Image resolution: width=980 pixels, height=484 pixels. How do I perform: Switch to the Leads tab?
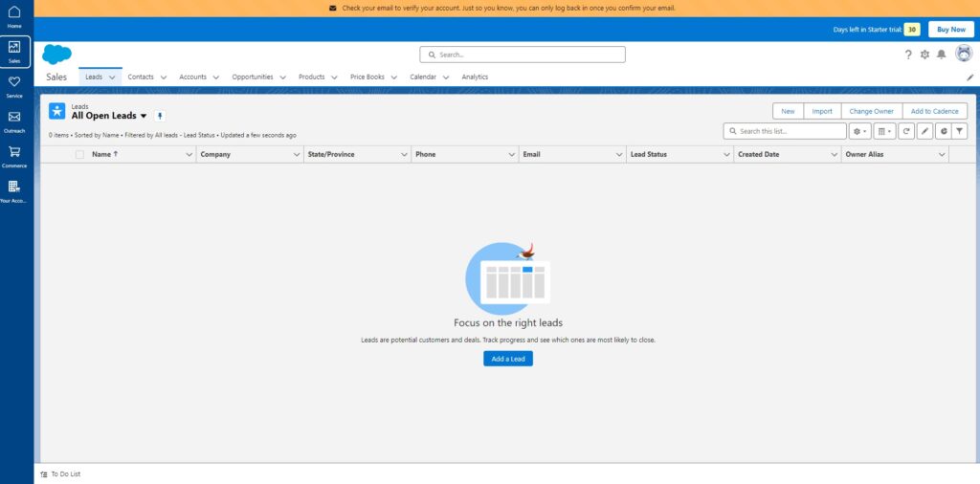point(94,77)
